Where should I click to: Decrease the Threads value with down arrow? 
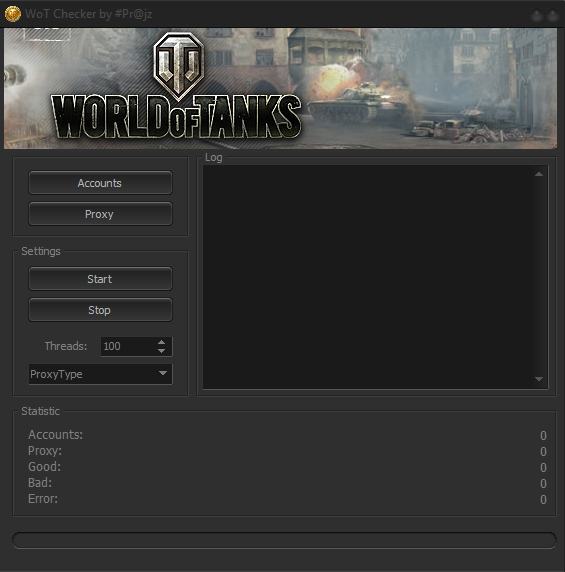pos(162,351)
